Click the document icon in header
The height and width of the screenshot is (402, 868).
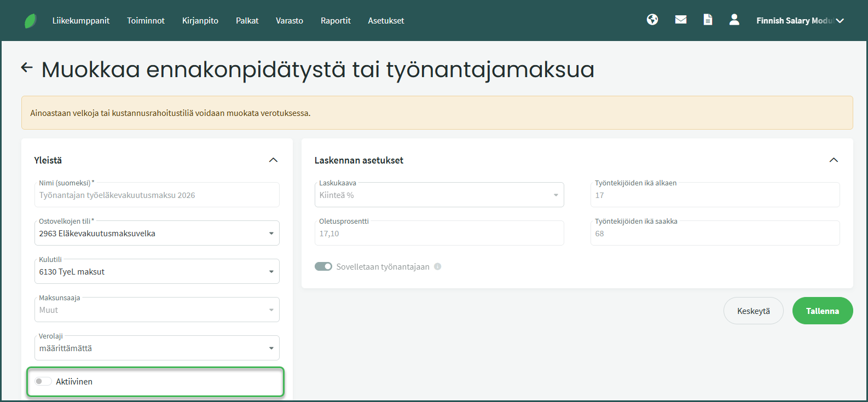click(x=708, y=20)
